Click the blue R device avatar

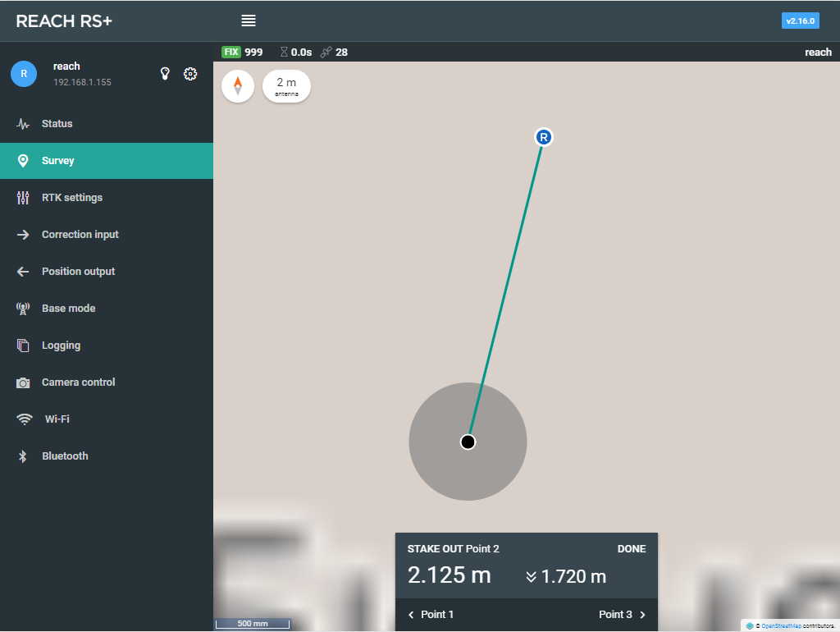click(24, 74)
